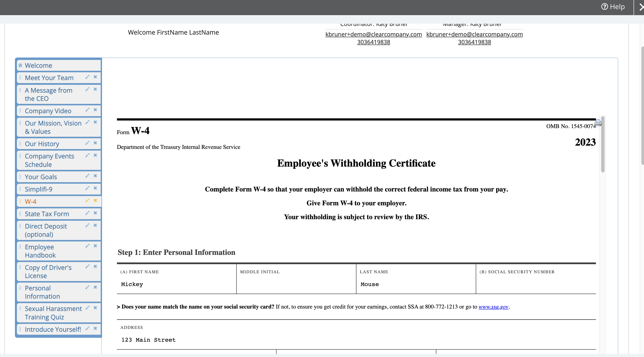The image size is (644, 357).
Task: Remove the Introduce Yourself! item
Action: tap(95, 328)
